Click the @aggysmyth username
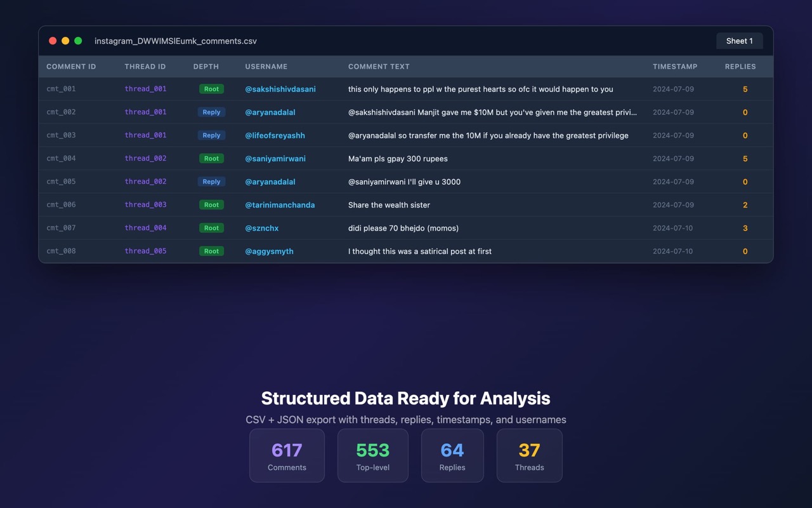Viewport: 812px width, 508px height. (x=269, y=251)
